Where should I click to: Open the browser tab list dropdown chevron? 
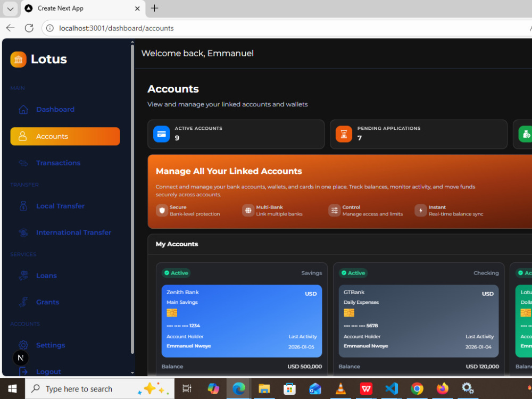click(10, 9)
